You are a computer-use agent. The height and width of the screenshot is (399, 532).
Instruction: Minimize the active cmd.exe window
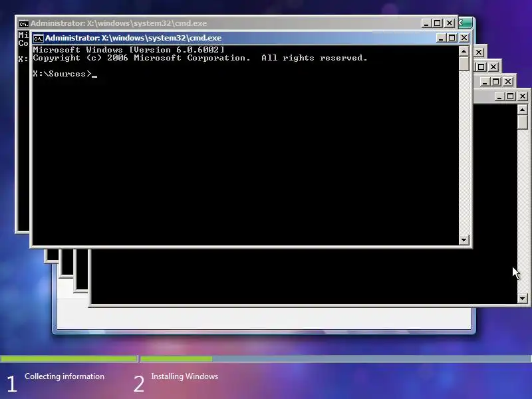pyautogui.click(x=440, y=38)
